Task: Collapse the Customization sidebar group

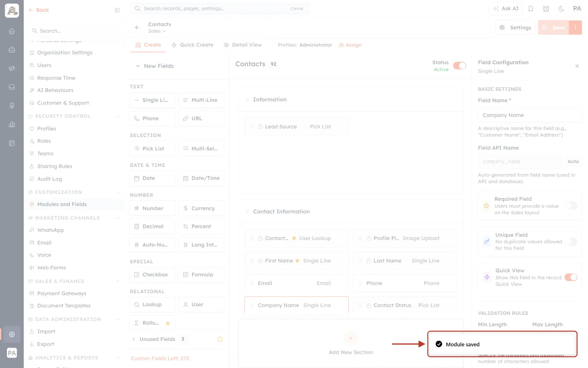Action: point(118,192)
